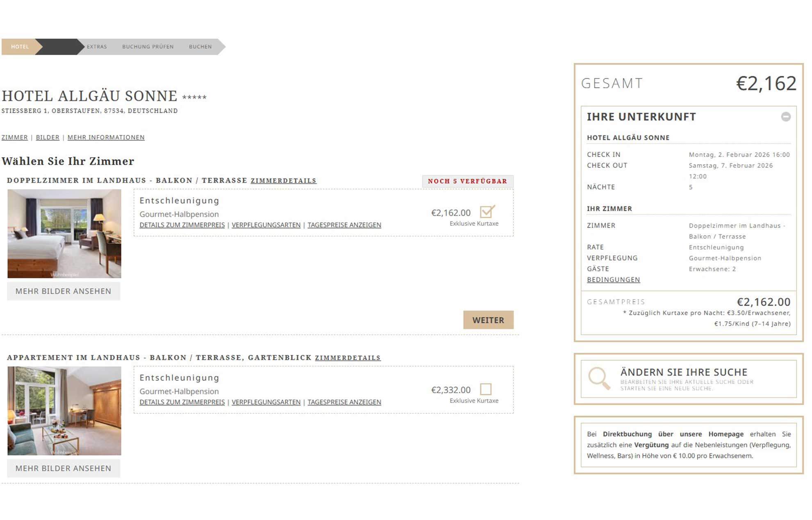View more images of Doppelzimmer

[x=64, y=291]
